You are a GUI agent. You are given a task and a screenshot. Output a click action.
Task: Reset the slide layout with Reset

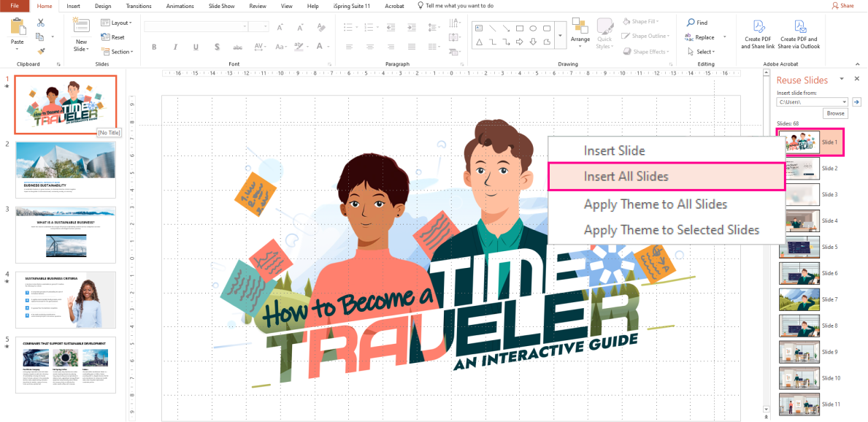click(x=113, y=37)
